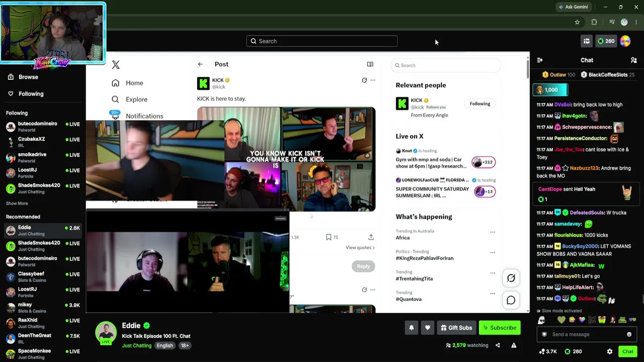Click the Following button for KICK
644x362 pixels.
click(480, 104)
